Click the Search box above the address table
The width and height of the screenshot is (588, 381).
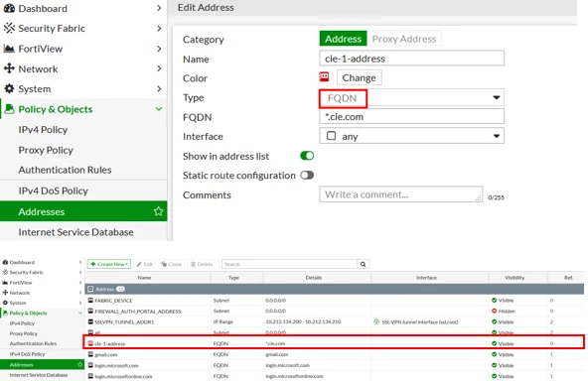tap(289, 264)
